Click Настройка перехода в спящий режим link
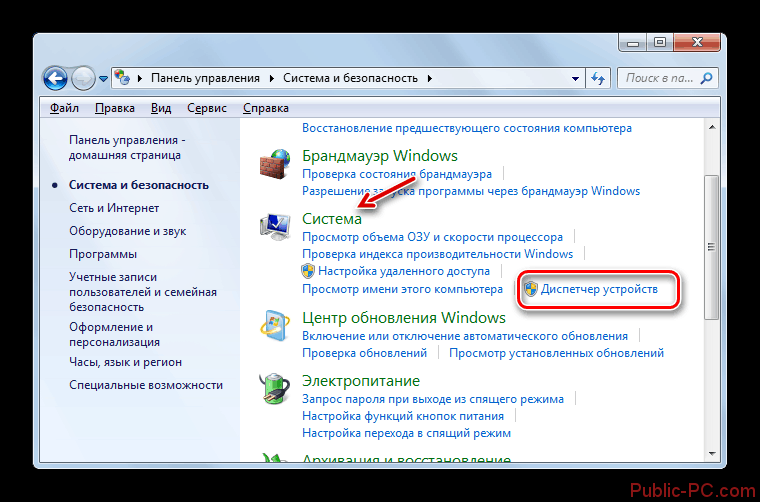 click(x=406, y=433)
